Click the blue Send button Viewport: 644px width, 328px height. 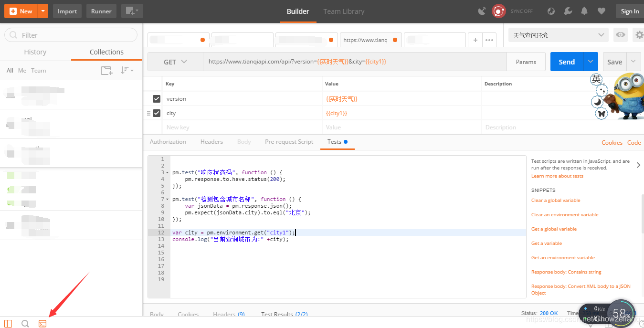(567, 62)
